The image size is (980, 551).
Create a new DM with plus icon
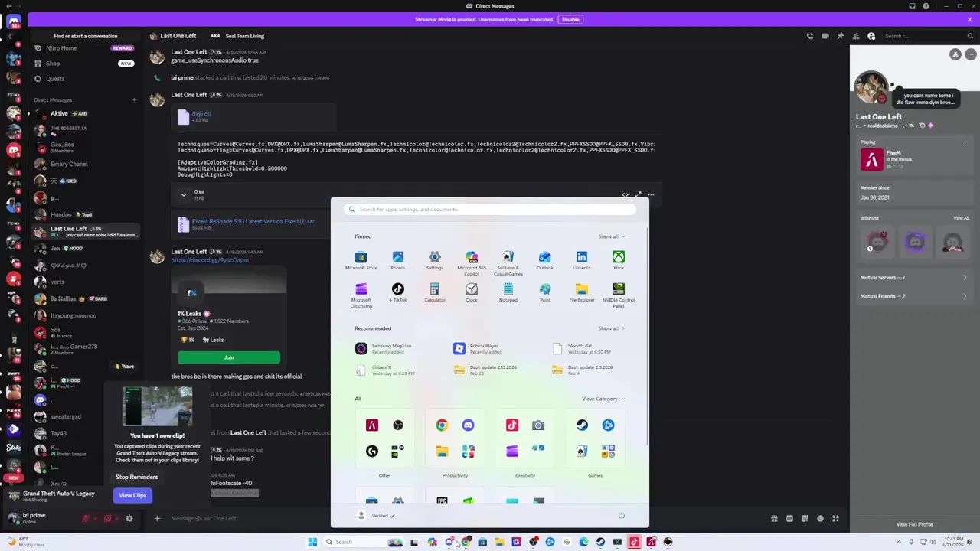coord(134,99)
